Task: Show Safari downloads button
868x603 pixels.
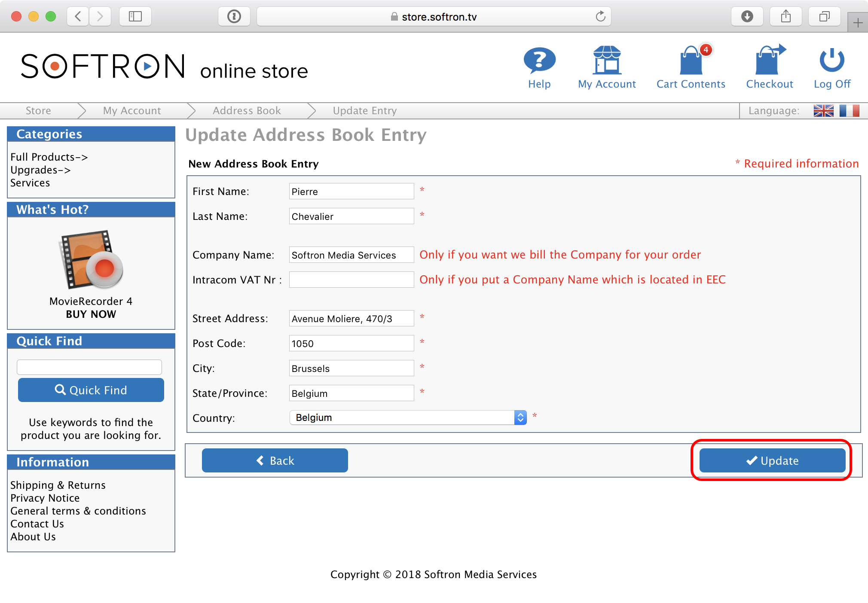Action: [x=747, y=17]
